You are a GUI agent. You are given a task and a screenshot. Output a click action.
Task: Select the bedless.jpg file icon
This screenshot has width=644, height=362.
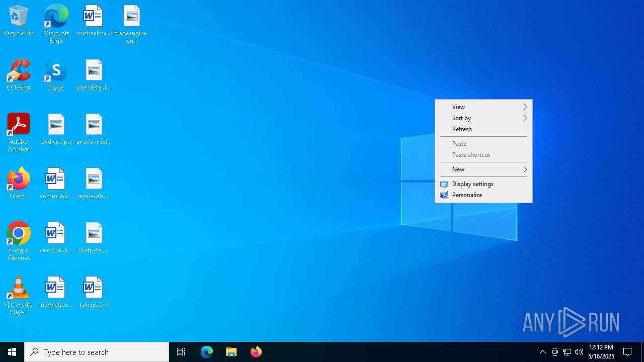coord(56,130)
